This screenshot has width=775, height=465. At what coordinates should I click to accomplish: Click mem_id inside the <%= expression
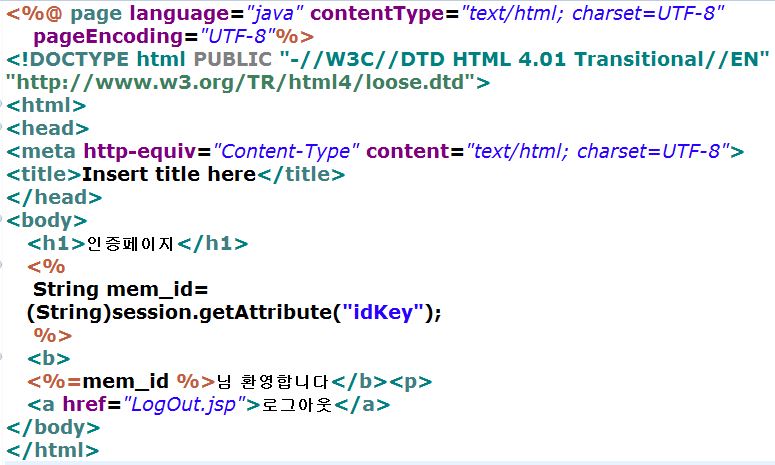[x=126, y=381]
